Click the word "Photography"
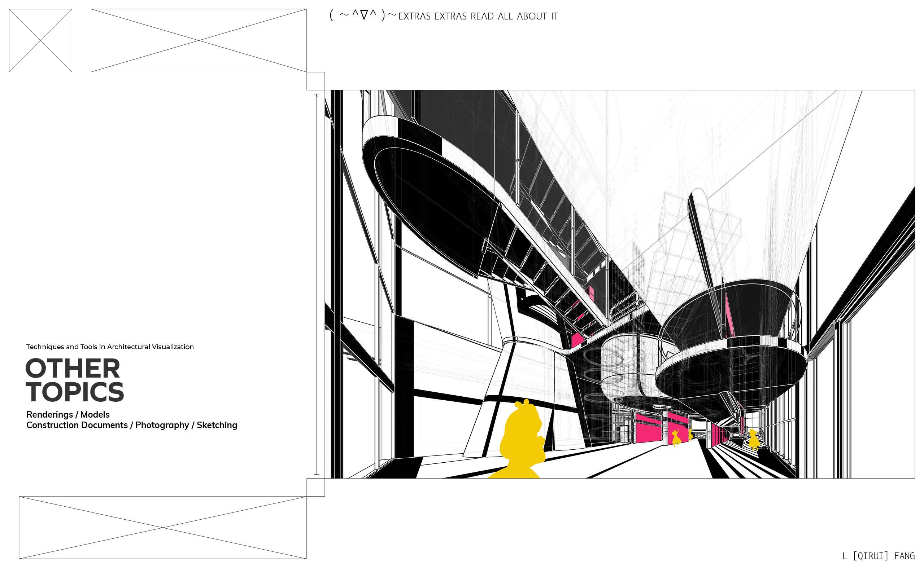Screen dimensions: 924x577 point(162,425)
